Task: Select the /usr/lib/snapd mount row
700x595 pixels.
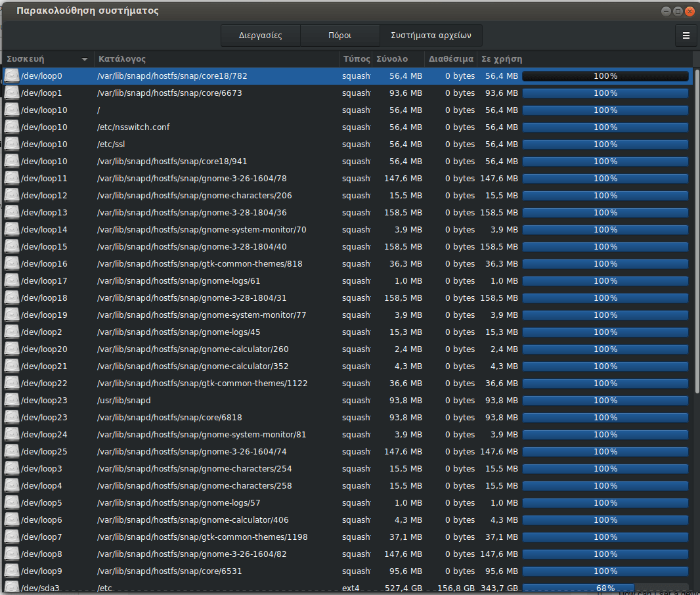Action: point(217,401)
